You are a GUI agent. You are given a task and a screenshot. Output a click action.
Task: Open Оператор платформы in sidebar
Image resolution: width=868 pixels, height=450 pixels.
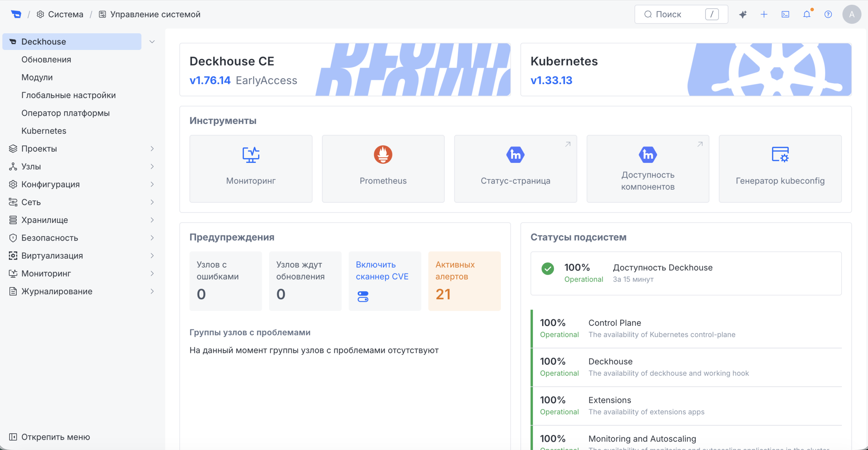tap(65, 113)
